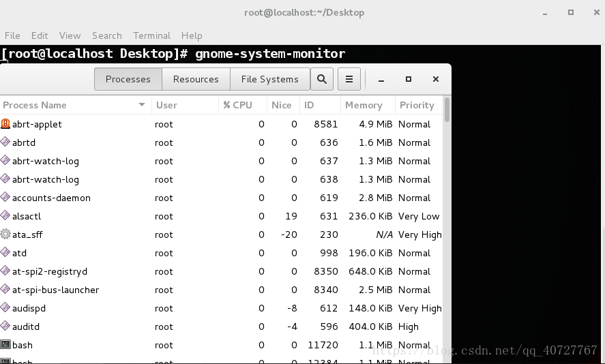Maximize the terminal window
The image size is (605, 364).
click(x=571, y=12)
